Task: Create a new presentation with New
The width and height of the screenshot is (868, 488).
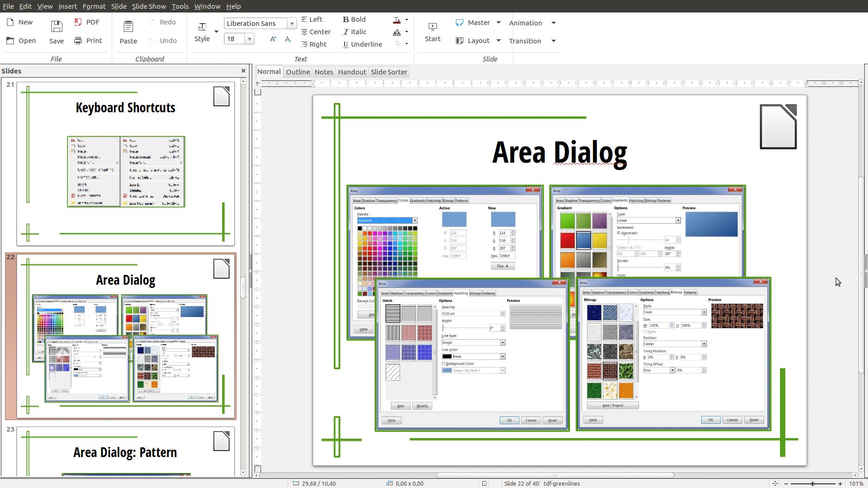Action: [x=19, y=22]
